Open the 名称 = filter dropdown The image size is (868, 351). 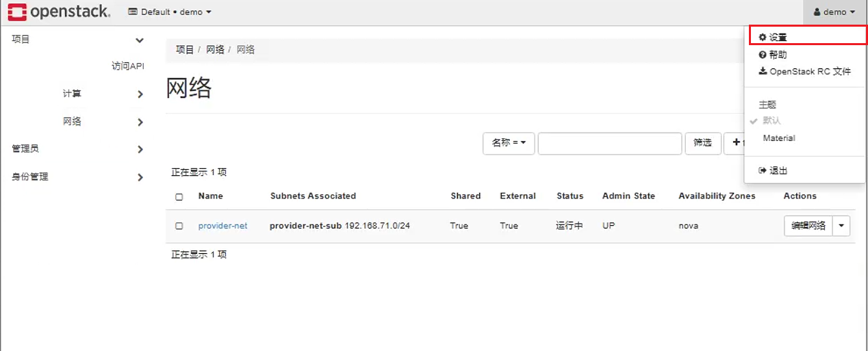pyautogui.click(x=509, y=143)
